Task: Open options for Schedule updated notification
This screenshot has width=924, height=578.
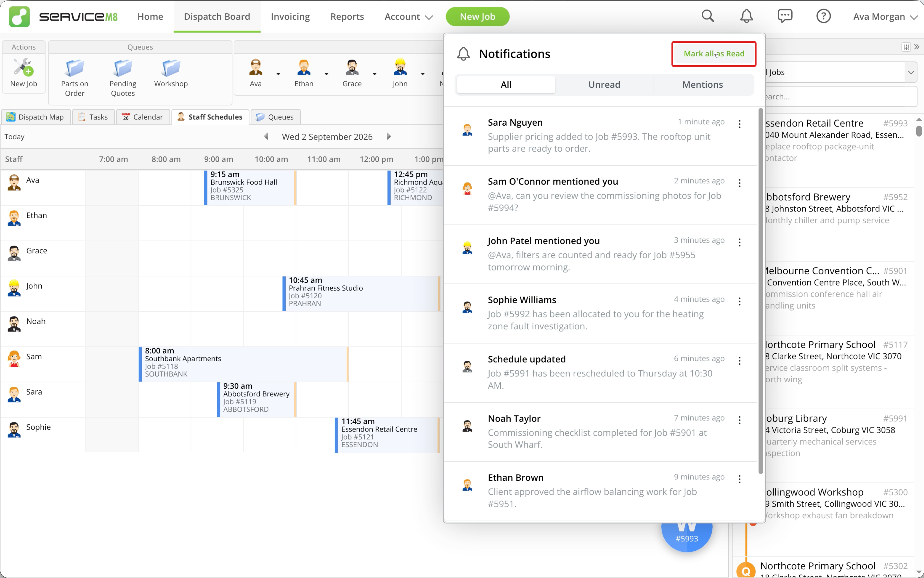Action: point(739,361)
